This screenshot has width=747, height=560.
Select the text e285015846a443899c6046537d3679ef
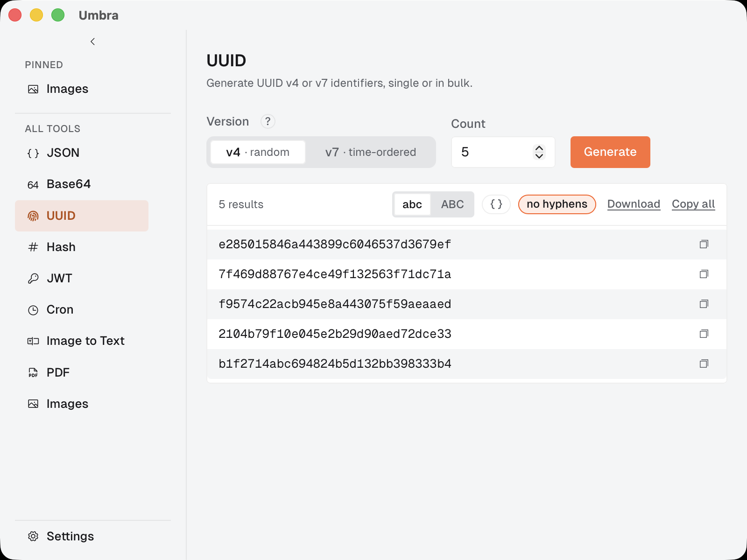coord(335,245)
